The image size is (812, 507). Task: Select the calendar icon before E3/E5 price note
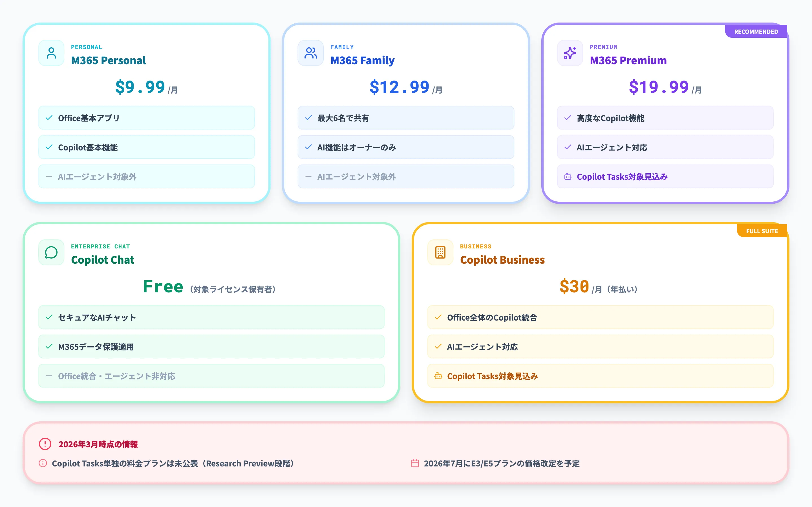pos(415,464)
